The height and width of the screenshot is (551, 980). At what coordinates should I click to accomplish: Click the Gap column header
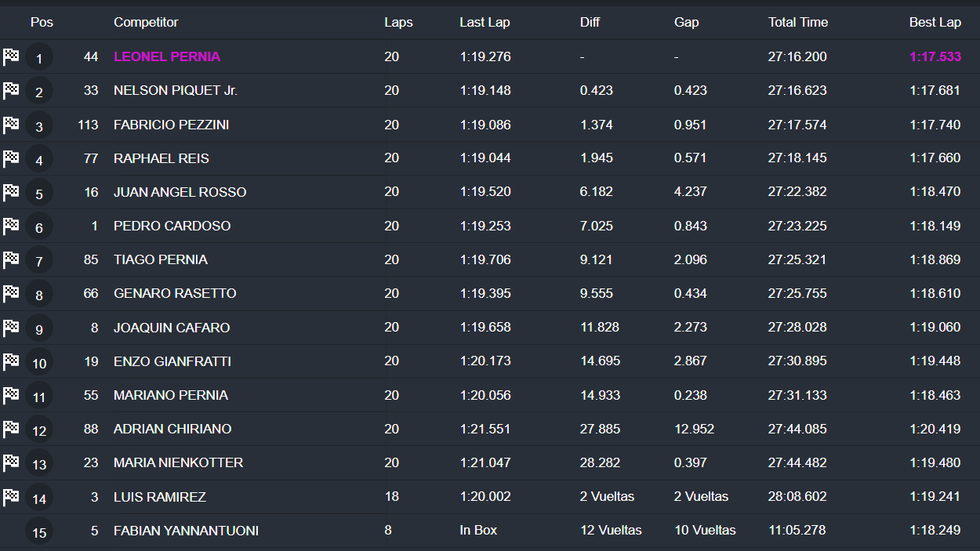pos(686,22)
